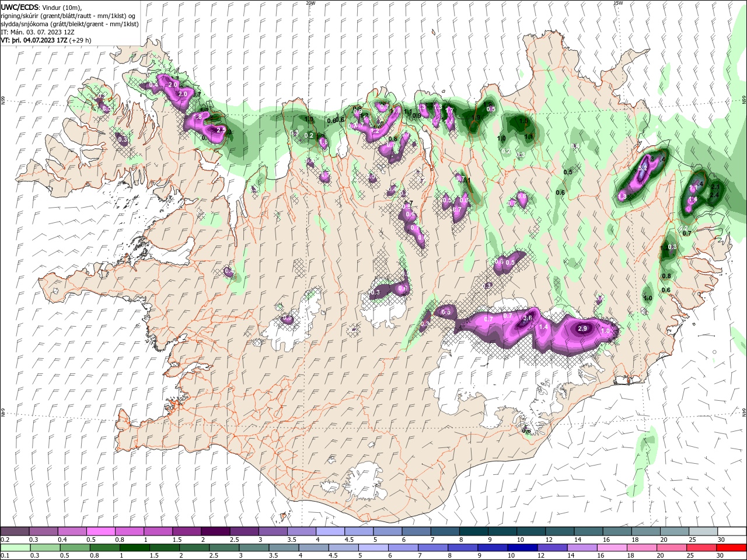This screenshot has width=747, height=560.
Task: Pick the pink swatch above lower-row 16
Action: [x=612, y=548]
